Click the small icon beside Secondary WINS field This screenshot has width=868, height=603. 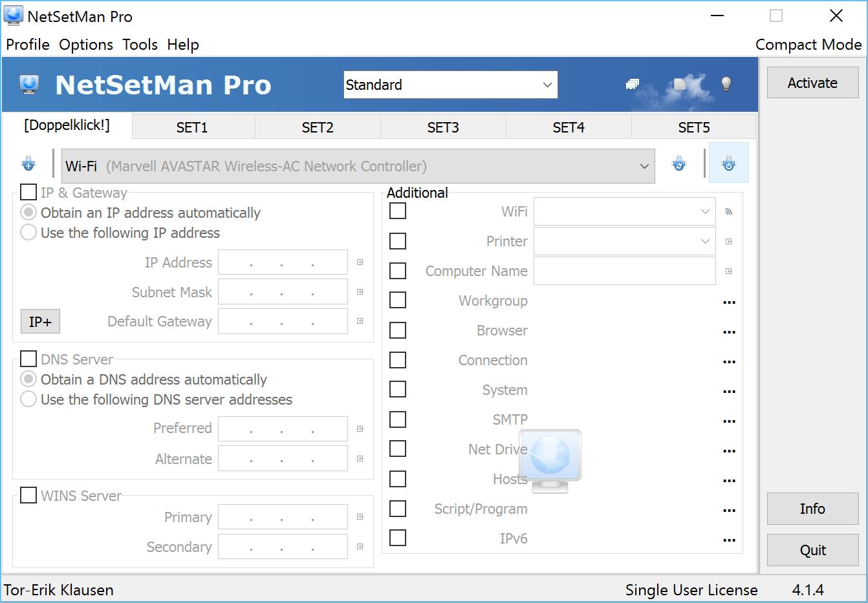click(360, 547)
